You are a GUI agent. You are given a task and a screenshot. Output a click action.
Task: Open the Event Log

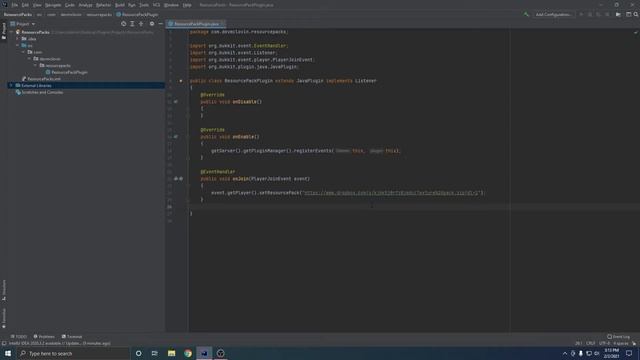[x=618, y=337]
